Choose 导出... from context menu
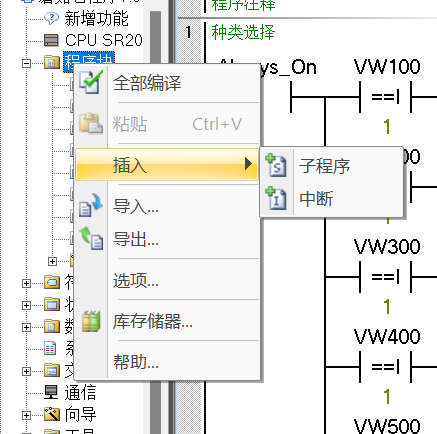Image resolution: width=437 pixels, height=434 pixels. pos(167,239)
